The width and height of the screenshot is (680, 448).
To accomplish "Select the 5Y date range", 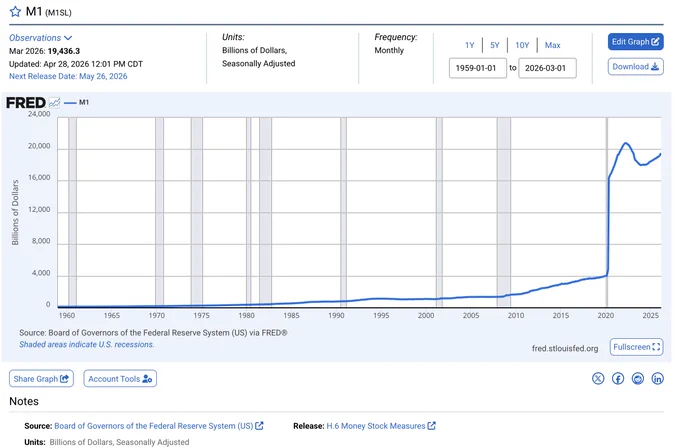I will (495, 45).
